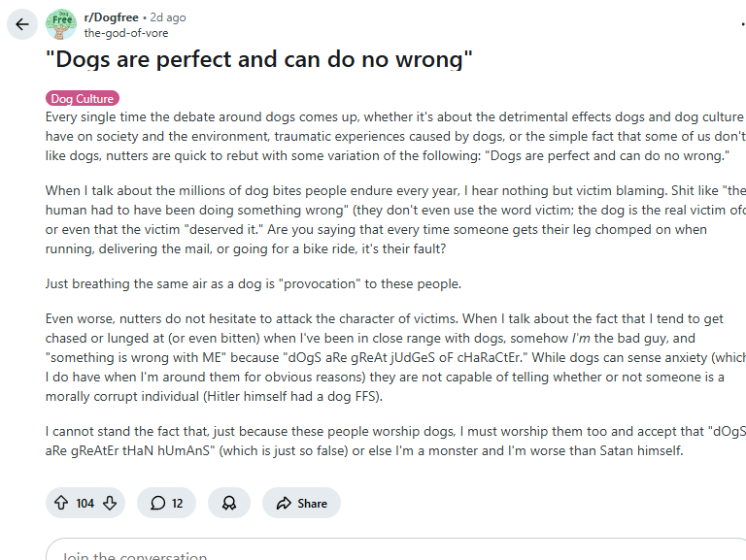
Task: Click the line "Just breathing the same air"
Action: (253, 284)
